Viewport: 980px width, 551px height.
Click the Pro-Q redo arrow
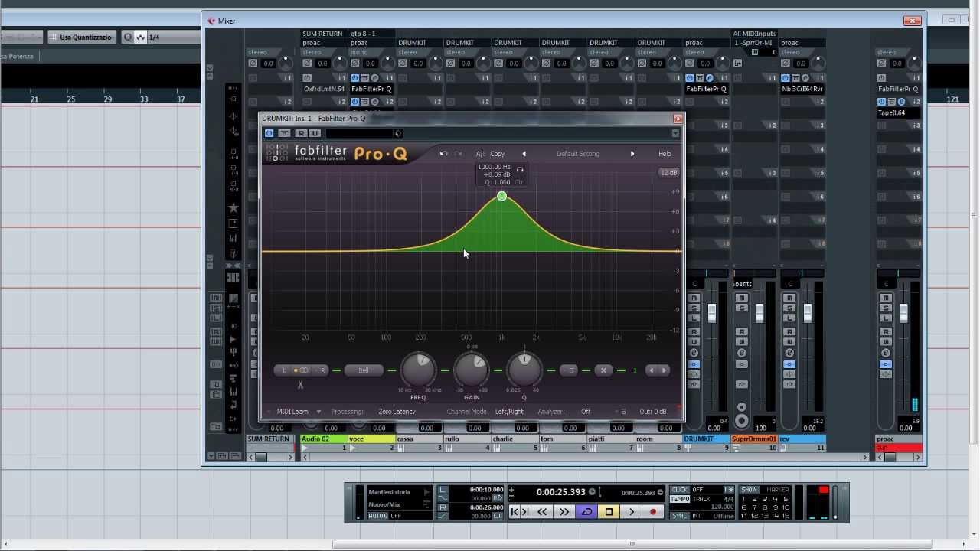(x=458, y=154)
